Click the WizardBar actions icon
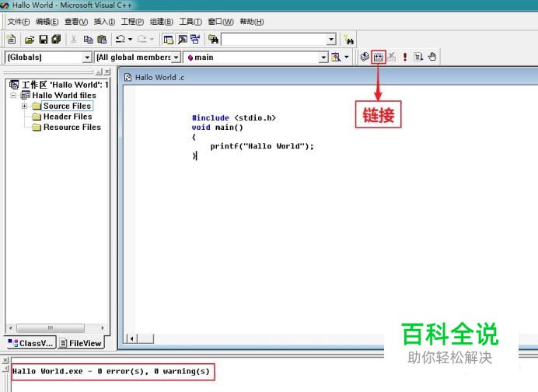This screenshot has width=538, height=392. pyautogui.click(x=336, y=57)
